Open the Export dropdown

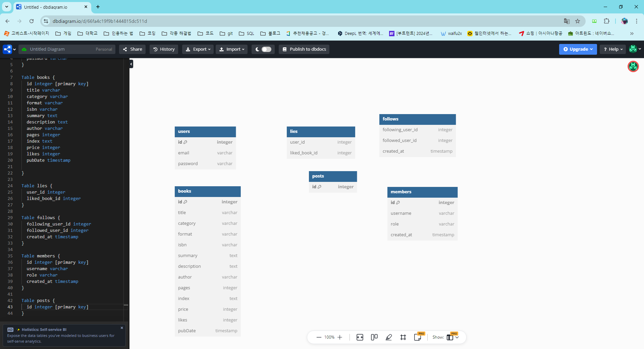(198, 49)
